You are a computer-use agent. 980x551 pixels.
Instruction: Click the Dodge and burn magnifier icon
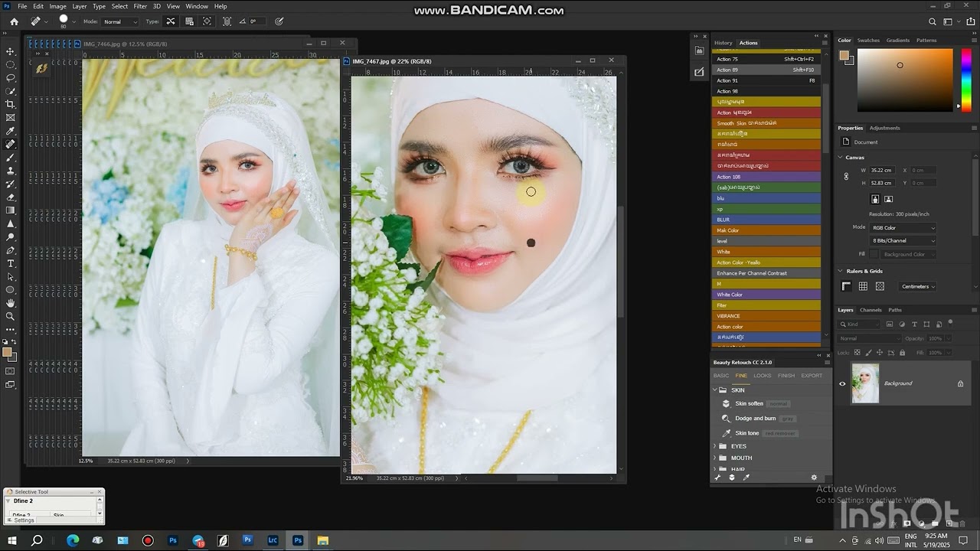coord(727,419)
